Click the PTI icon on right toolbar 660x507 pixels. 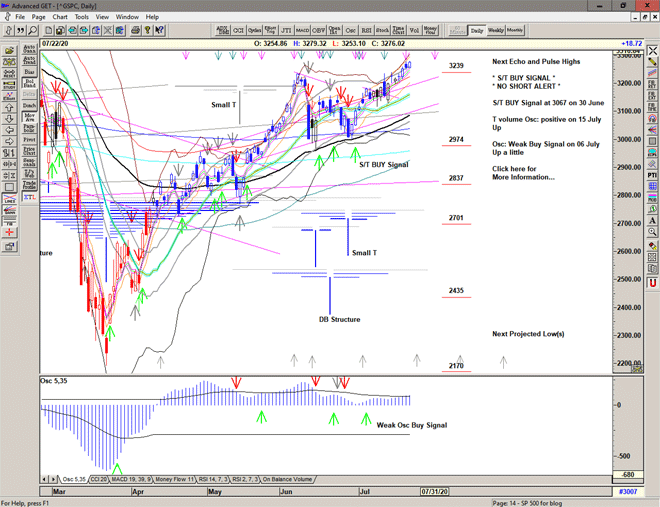[651, 174]
